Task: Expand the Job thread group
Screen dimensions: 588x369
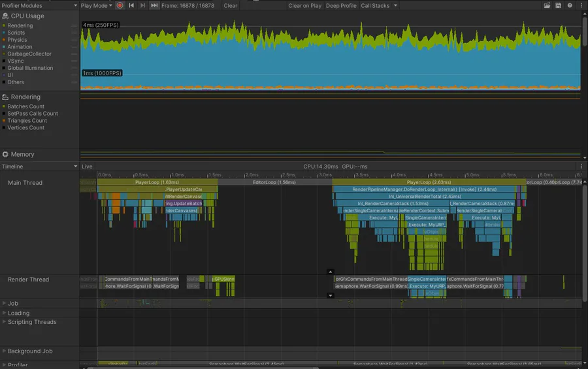Action: [x=4, y=303]
